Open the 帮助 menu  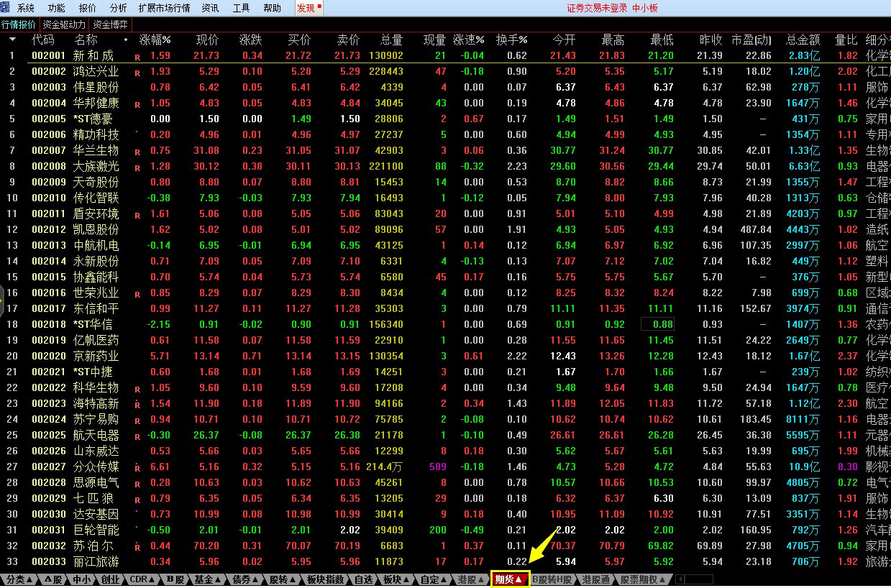[x=273, y=9]
